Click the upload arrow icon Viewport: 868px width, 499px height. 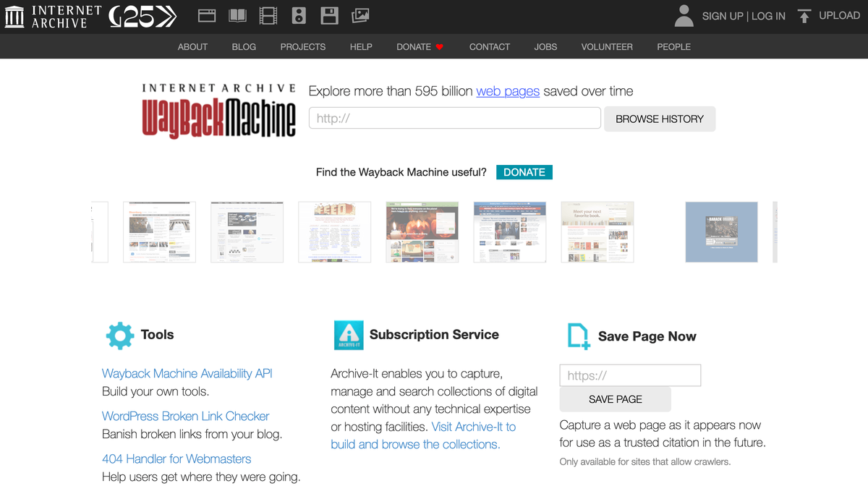pyautogui.click(x=804, y=16)
